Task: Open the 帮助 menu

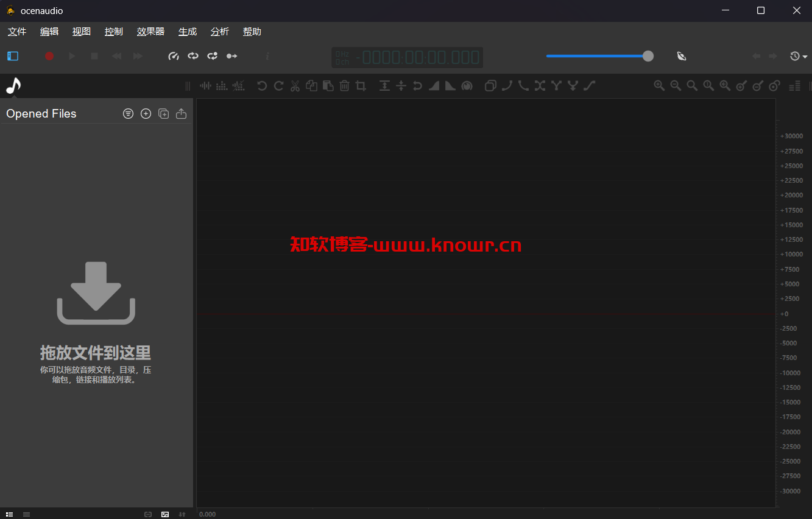Action: point(252,32)
